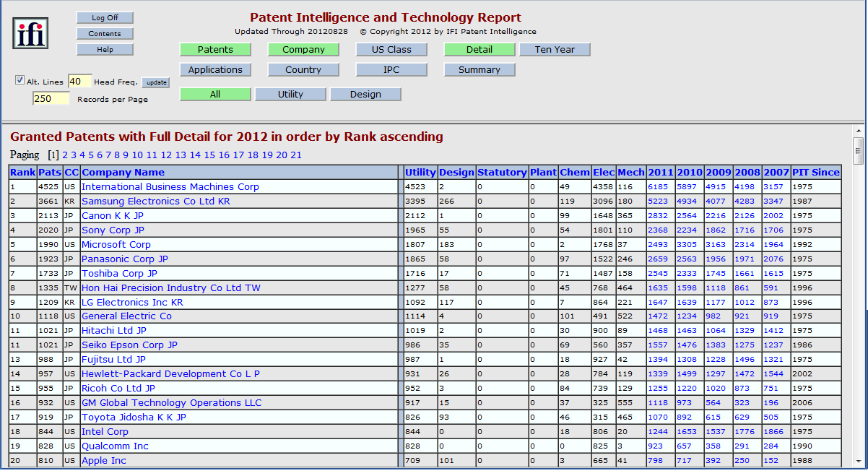The image size is (868, 476).
Task: Select the Patents tab
Action: (215, 50)
